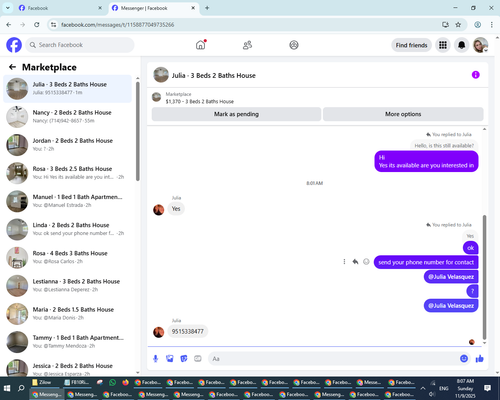Open Rosa - 4 Beds 3 Baths House chat
500x400 pixels.
point(67,257)
